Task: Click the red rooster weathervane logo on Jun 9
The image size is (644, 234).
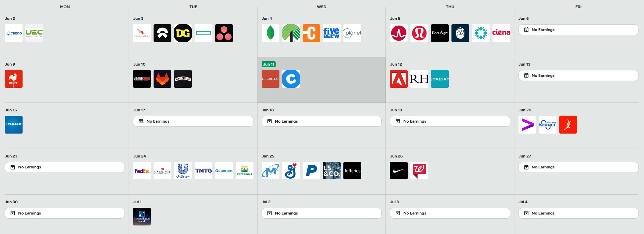Action: (14, 79)
